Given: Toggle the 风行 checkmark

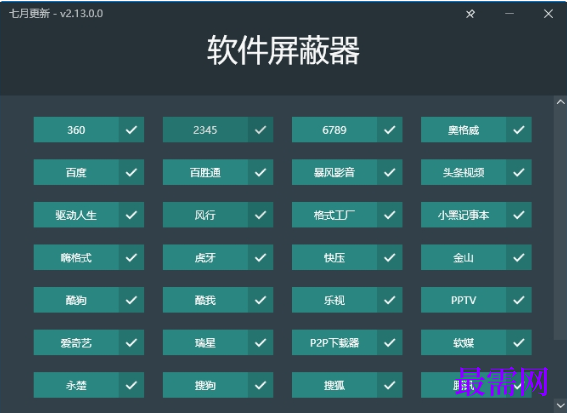Looking at the screenshot, I should click(260, 215).
